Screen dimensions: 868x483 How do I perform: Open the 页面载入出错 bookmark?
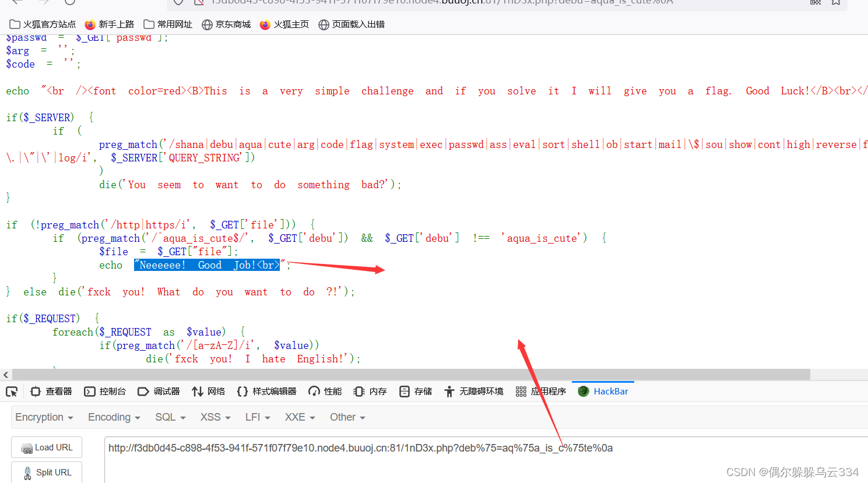click(352, 24)
